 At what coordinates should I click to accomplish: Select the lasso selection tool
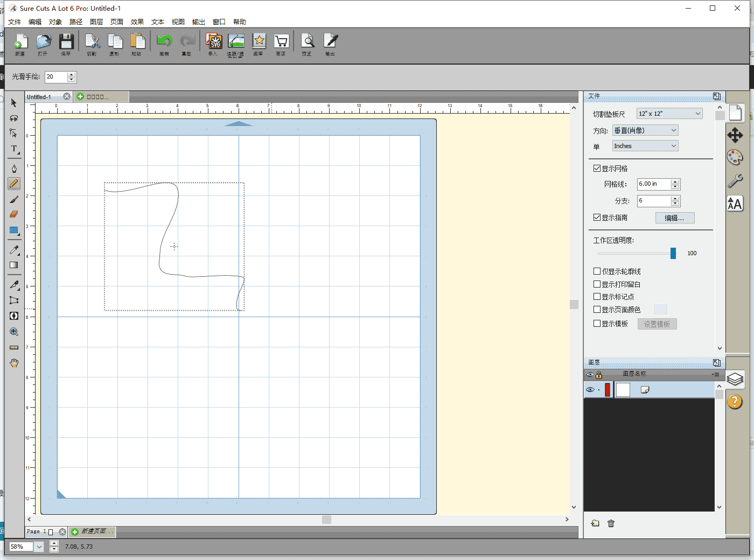pos(14,118)
